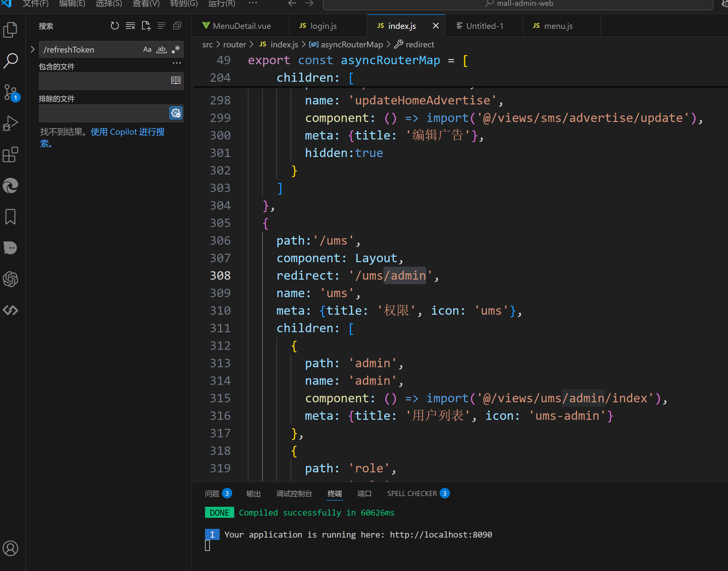Open the Bookmarks view in activity bar

click(10, 217)
